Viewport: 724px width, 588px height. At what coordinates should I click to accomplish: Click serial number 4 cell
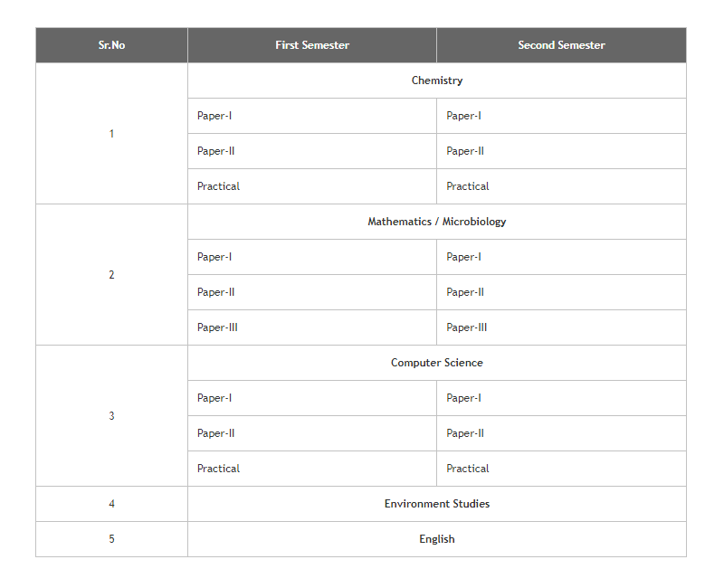pyautogui.click(x=111, y=504)
